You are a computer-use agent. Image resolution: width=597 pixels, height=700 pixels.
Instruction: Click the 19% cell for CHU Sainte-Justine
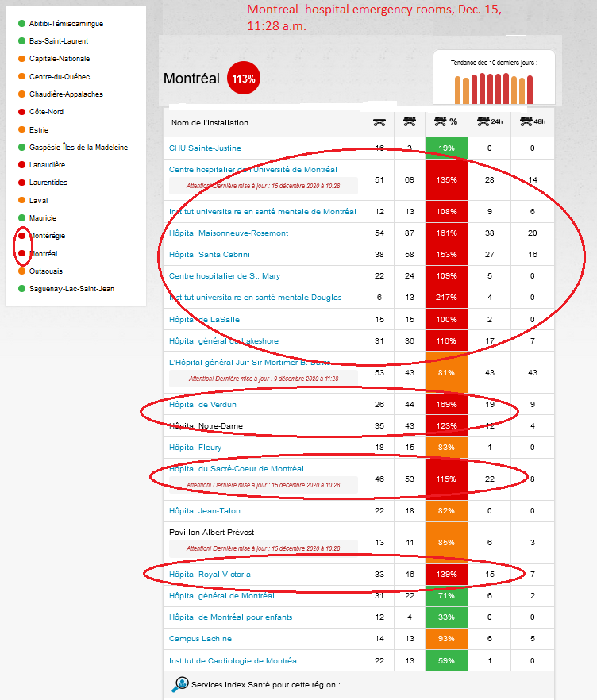click(x=446, y=148)
